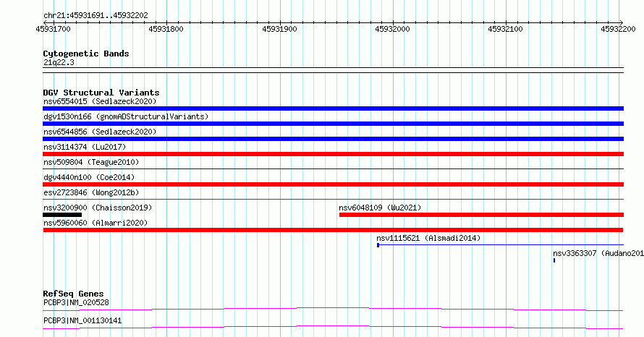
Task: Click the thin blue line under nsv509804
Action: (333, 168)
